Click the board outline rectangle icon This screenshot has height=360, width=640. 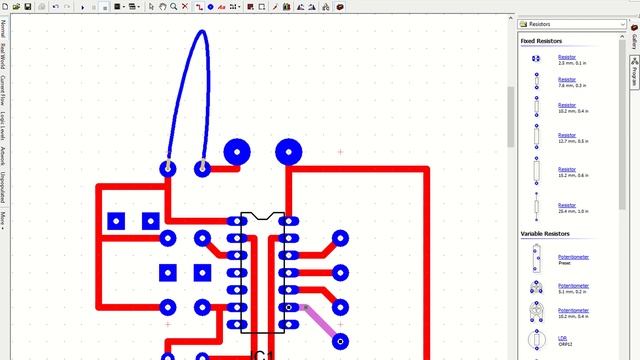(262, 7)
